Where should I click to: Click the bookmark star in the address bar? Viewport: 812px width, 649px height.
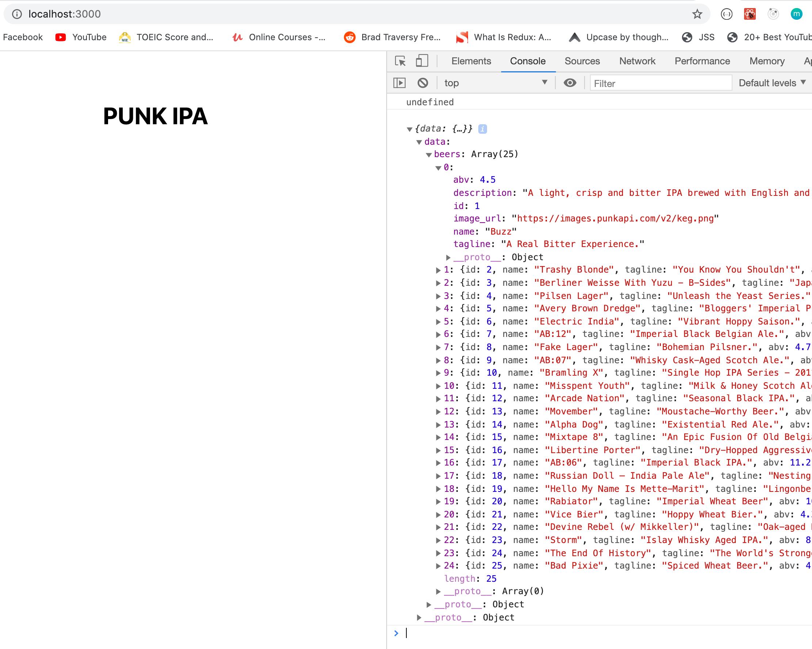coord(697,14)
